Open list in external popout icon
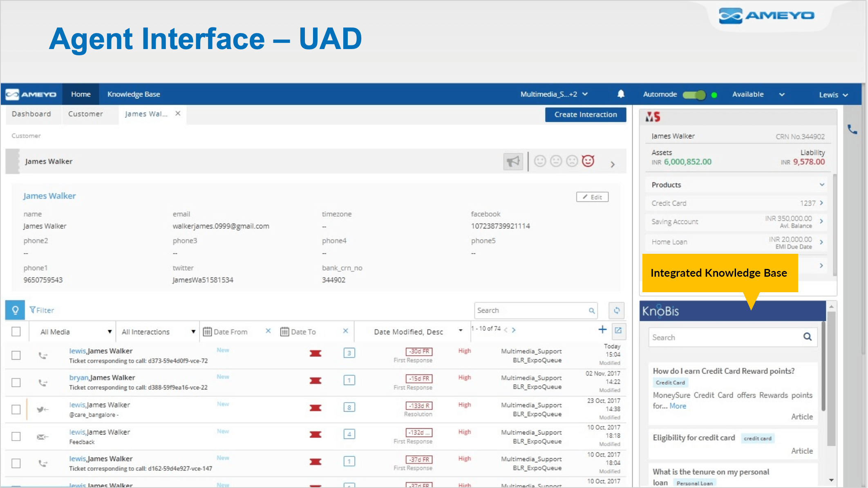The image size is (868, 488). tap(618, 330)
